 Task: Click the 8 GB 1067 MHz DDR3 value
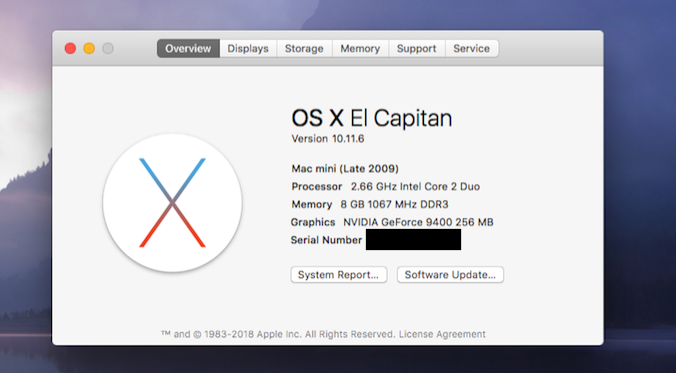pos(394,204)
